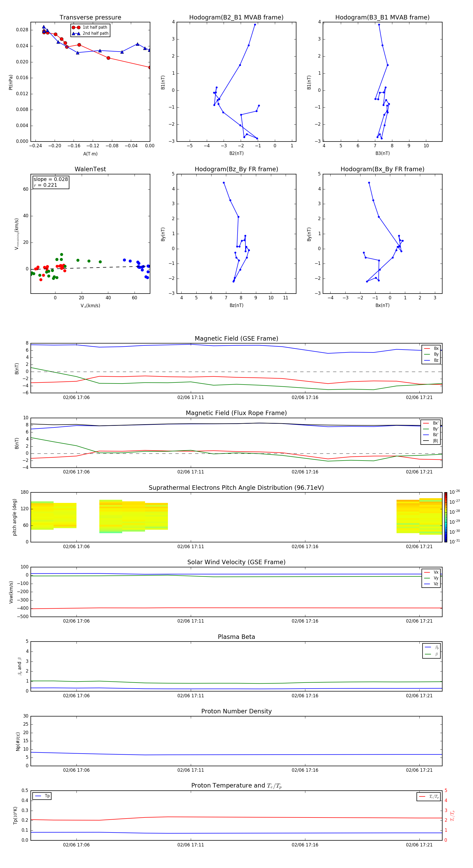Screen dimensions: 473x868
Task: Click 'V_A(km/s)' x-axis label in WalenTest
Action: [x=90, y=306]
